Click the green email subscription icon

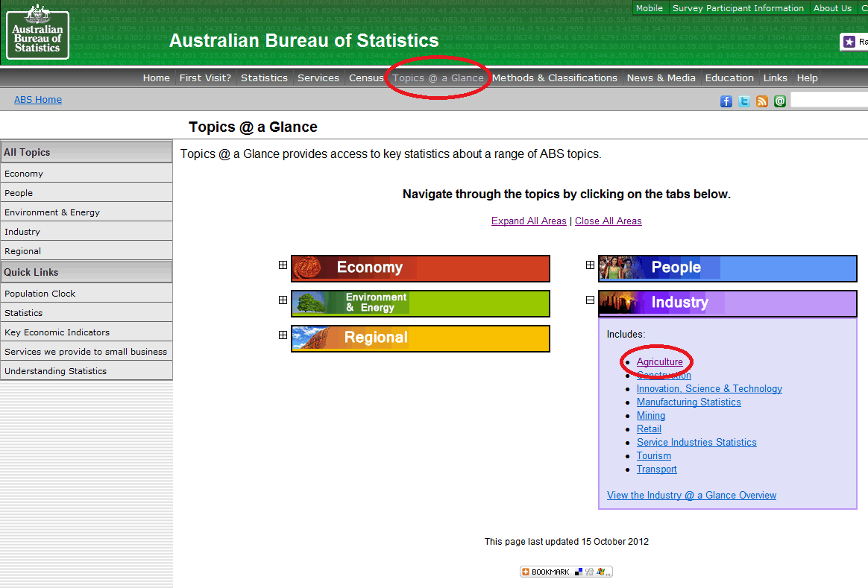[780, 101]
